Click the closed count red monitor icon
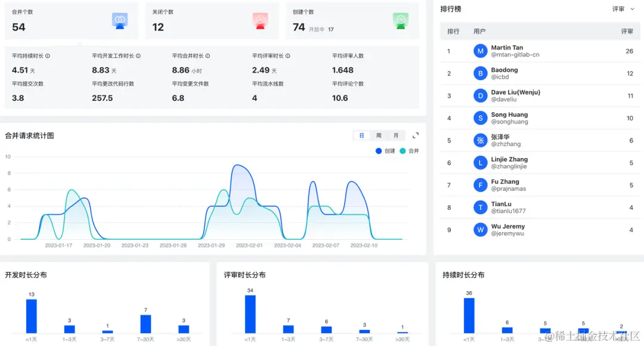Image resolution: width=644 pixels, height=346 pixels. click(x=260, y=20)
